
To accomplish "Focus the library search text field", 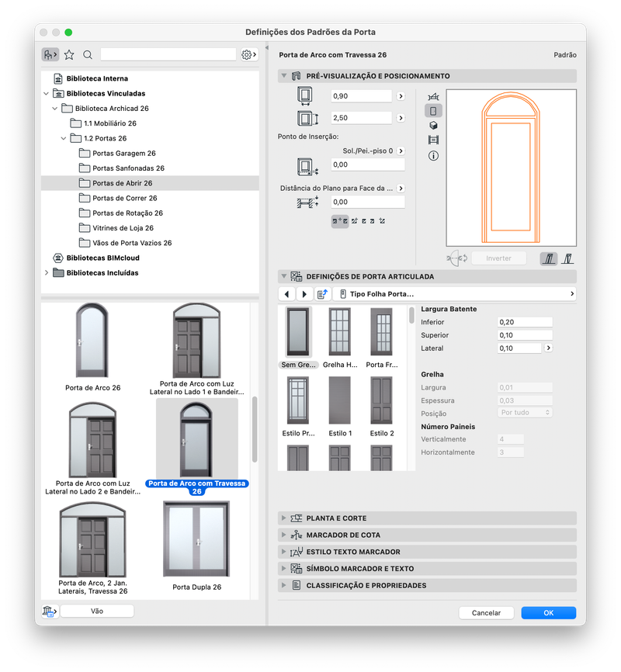I will pyautogui.click(x=168, y=54).
